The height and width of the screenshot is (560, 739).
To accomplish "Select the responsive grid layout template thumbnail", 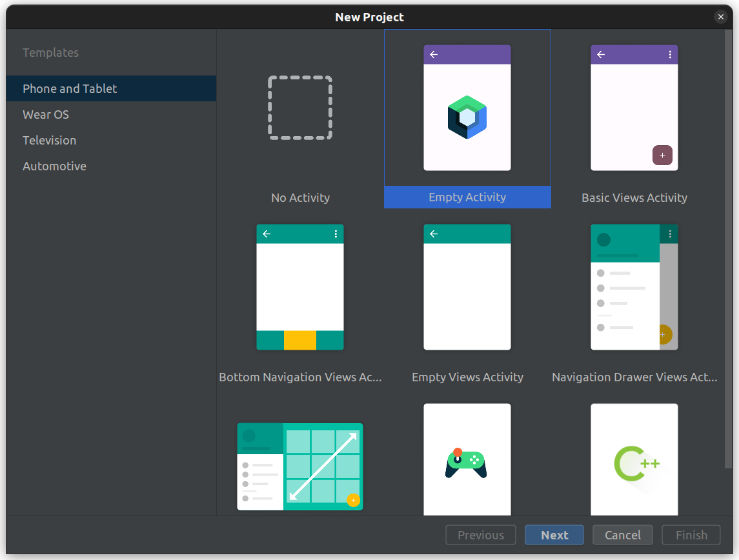I will coord(300,466).
